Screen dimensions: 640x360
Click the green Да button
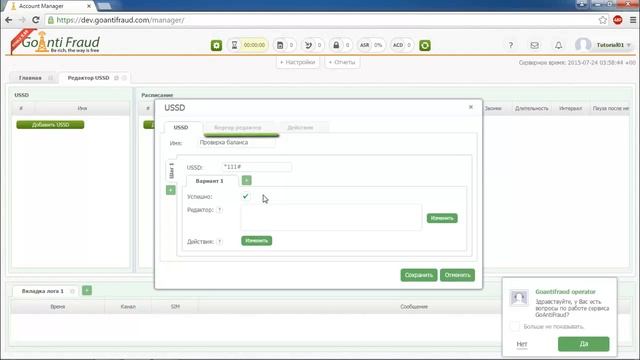(584, 344)
